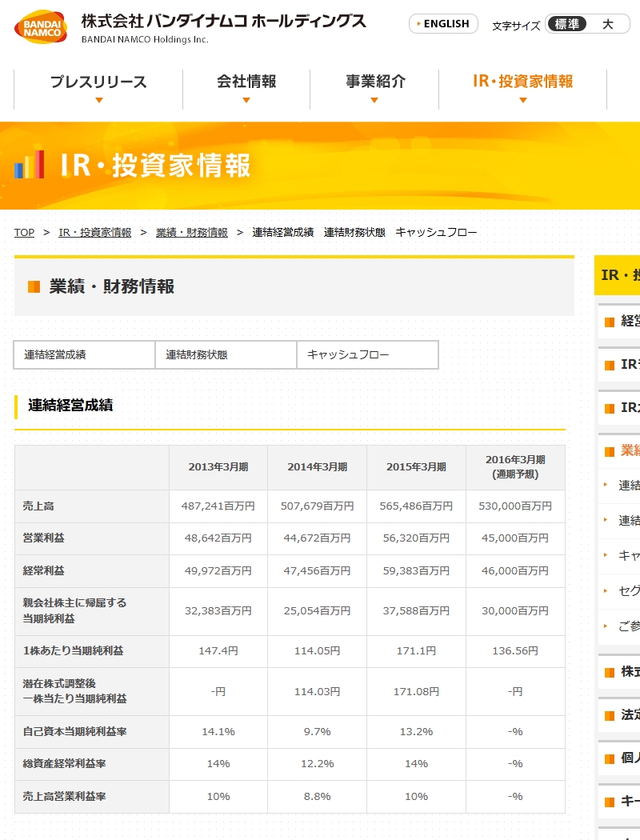Screen dimensions: 640x840
Task: Click the Bandai Namco logo
Action: [x=42, y=27]
